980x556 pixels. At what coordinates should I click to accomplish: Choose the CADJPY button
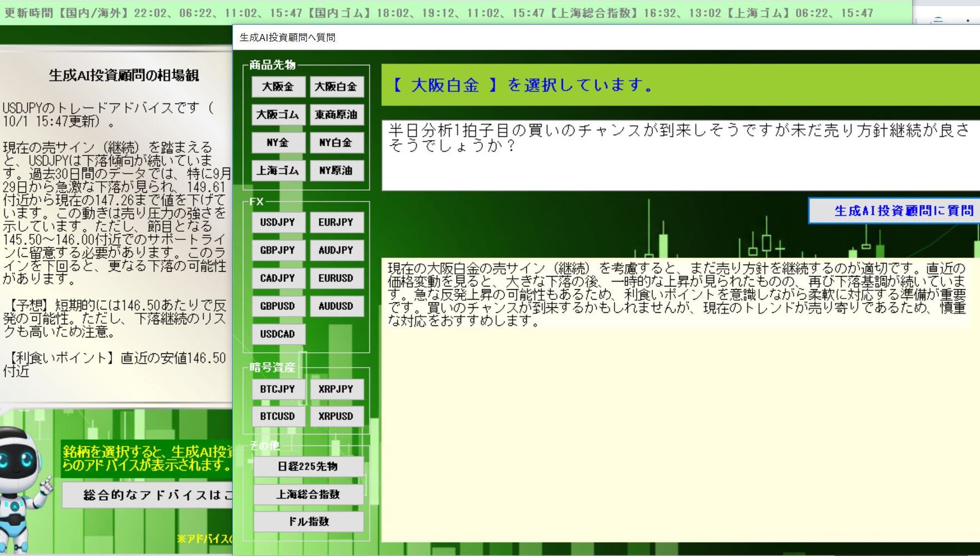(278, 278)
